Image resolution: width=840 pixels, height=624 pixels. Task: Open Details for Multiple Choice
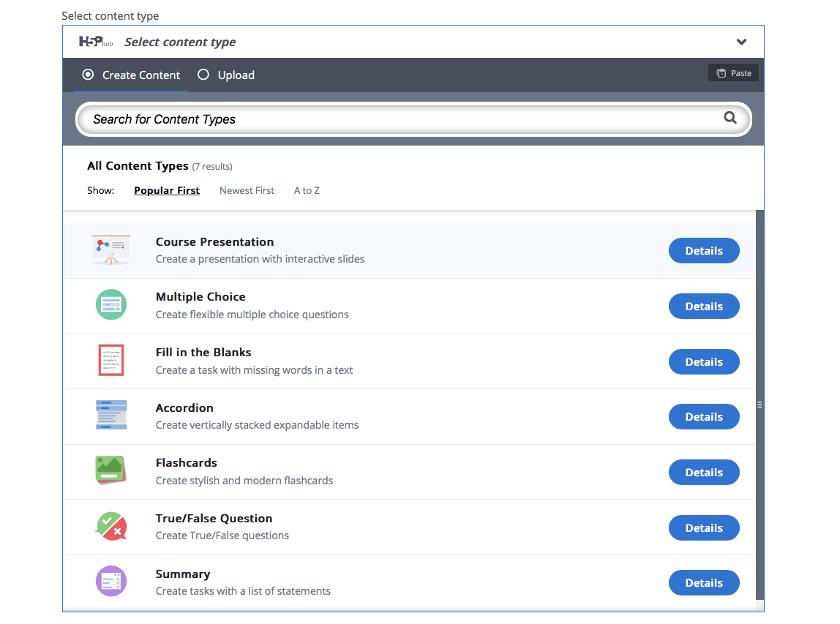704,307
